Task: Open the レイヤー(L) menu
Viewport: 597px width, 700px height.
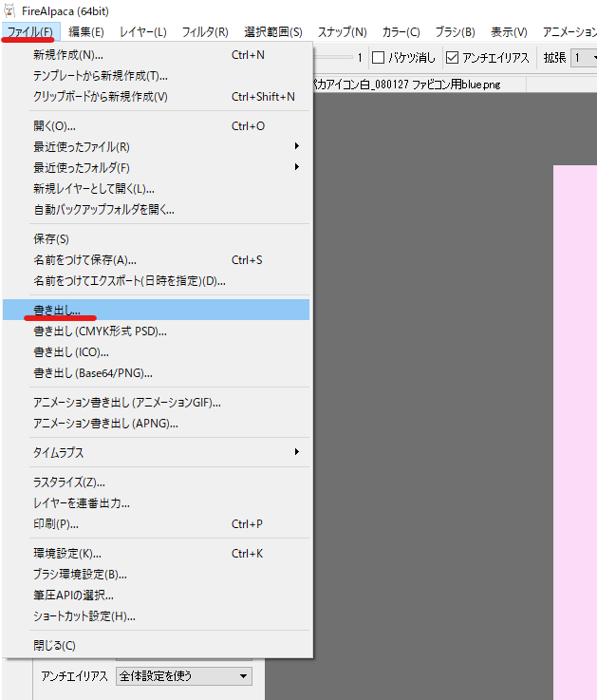Action: 142,32
